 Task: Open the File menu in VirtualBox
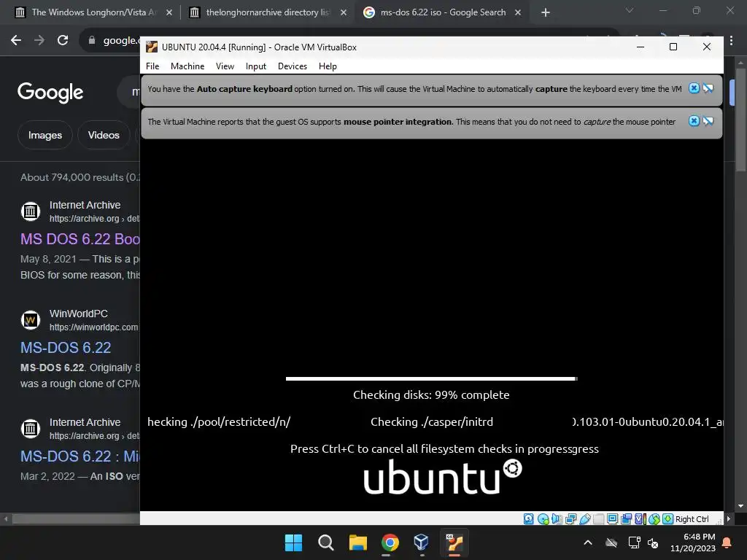click(x=152, y=66)
